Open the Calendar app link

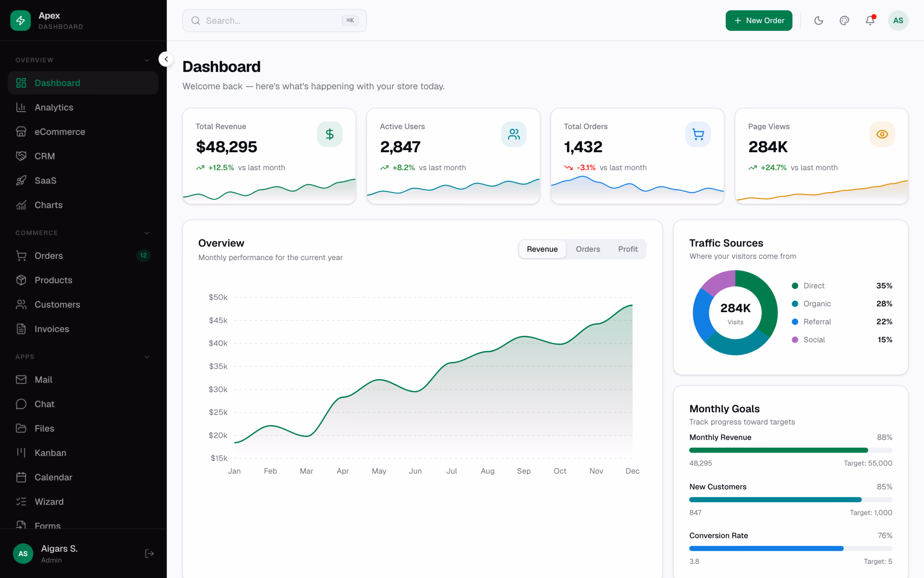tap(83, 477)
